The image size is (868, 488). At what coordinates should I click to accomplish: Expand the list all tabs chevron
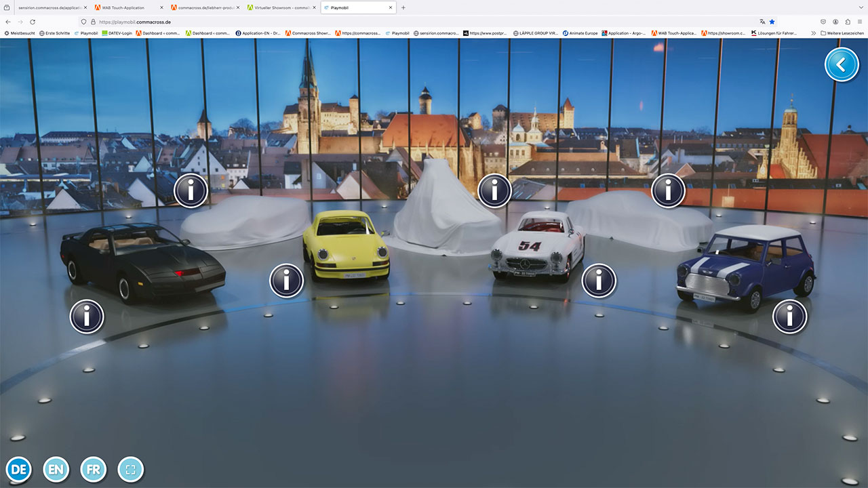point(860,7)
